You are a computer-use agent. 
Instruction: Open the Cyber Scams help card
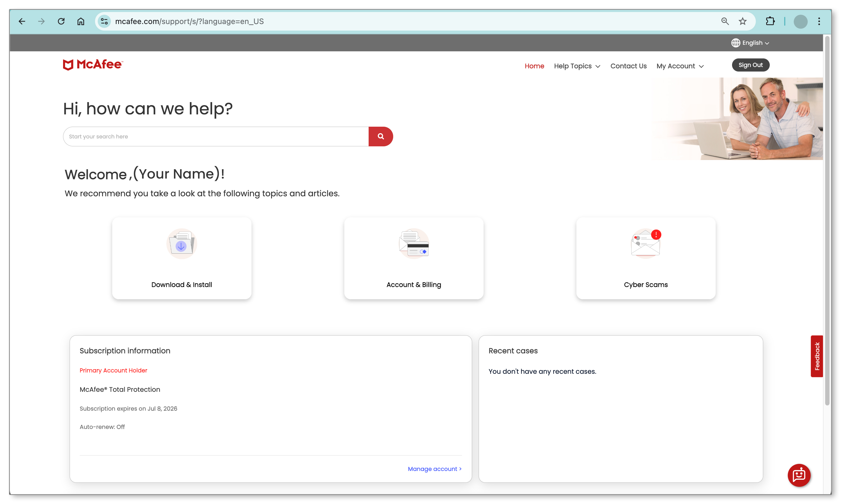coord(645,258)
